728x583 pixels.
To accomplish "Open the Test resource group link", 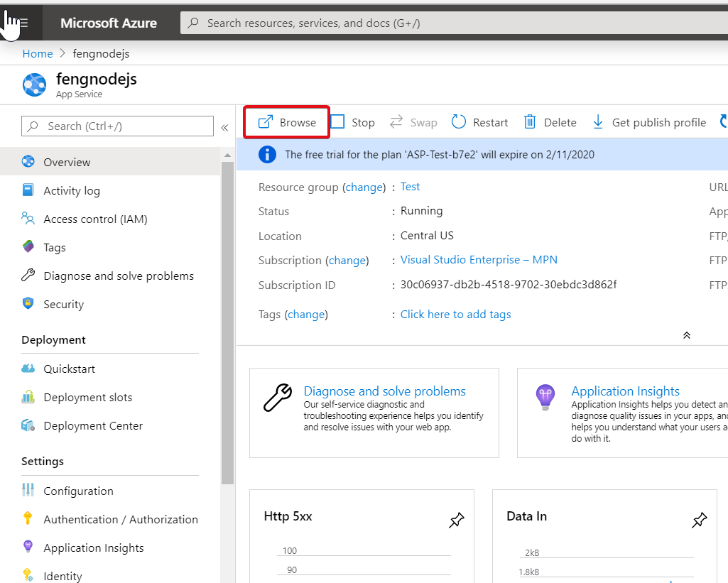I will (x=410, y=187).
